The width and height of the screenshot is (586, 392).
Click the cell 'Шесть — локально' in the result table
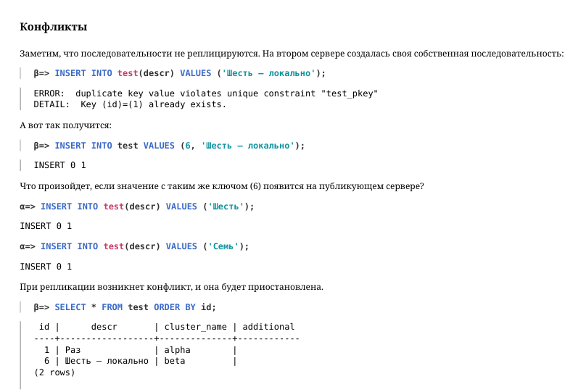pos(107,361)
